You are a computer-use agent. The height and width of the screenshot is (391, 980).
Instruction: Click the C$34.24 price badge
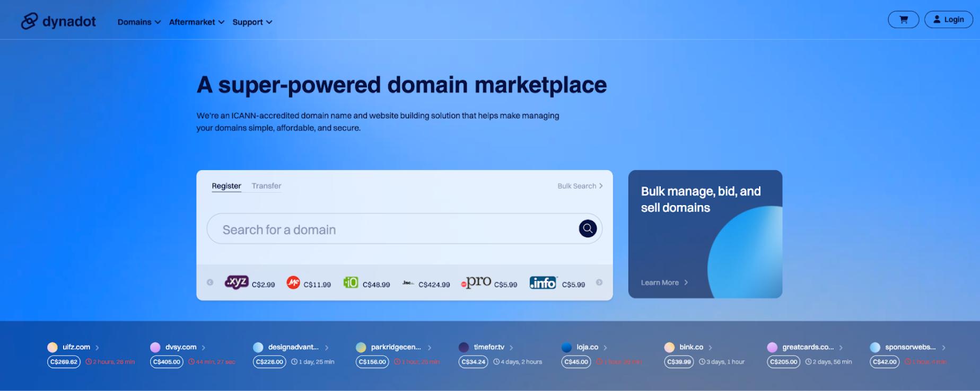(473, 362)
